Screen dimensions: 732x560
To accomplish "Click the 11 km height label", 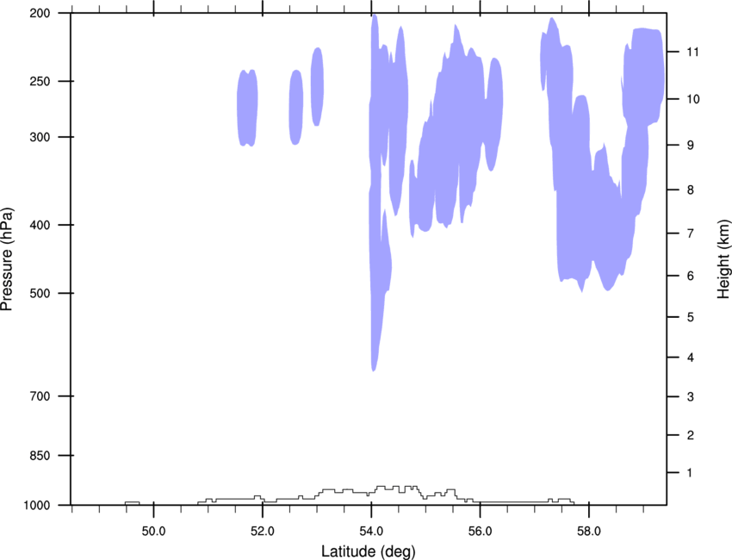I will [693, 52].
